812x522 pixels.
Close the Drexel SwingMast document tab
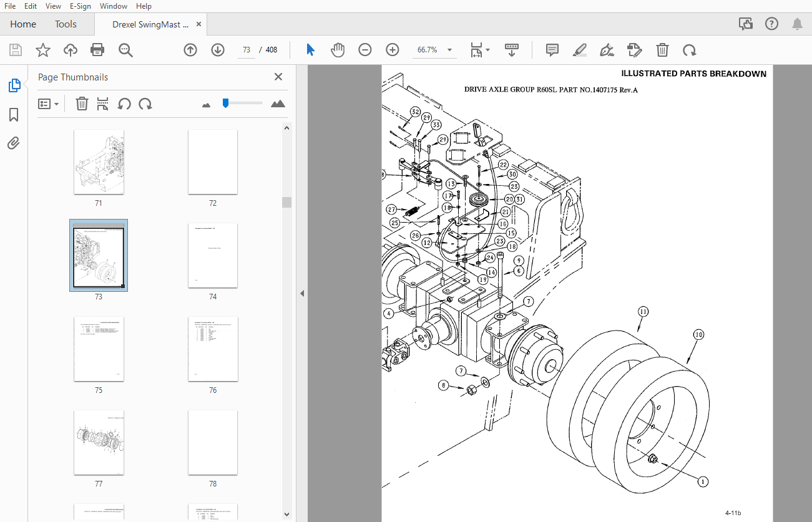(199, 24)
